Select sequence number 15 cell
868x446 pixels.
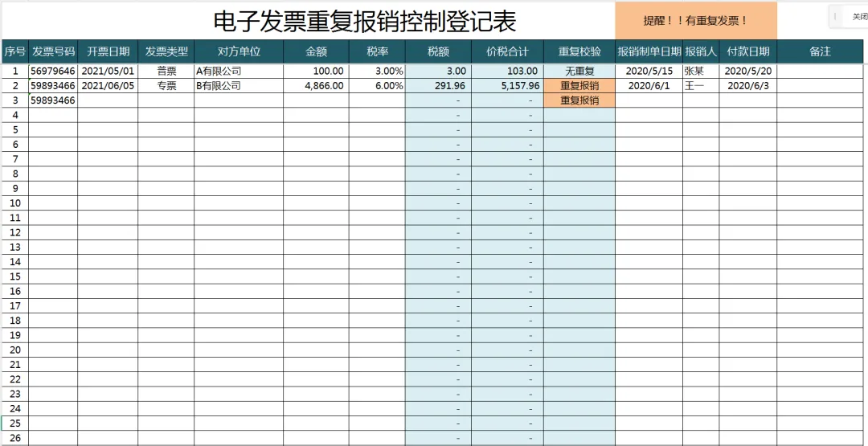click(x=15, y=276)
